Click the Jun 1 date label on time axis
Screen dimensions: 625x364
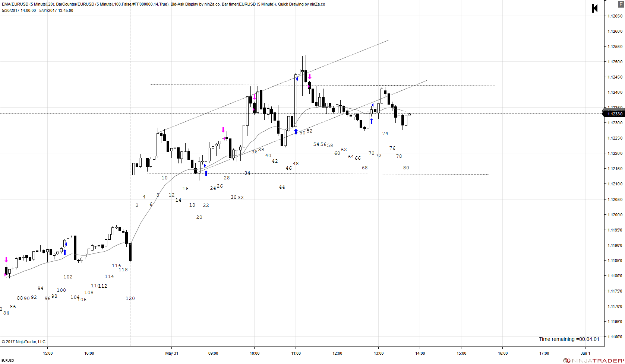pyautogui.click(x=585, y=353)
